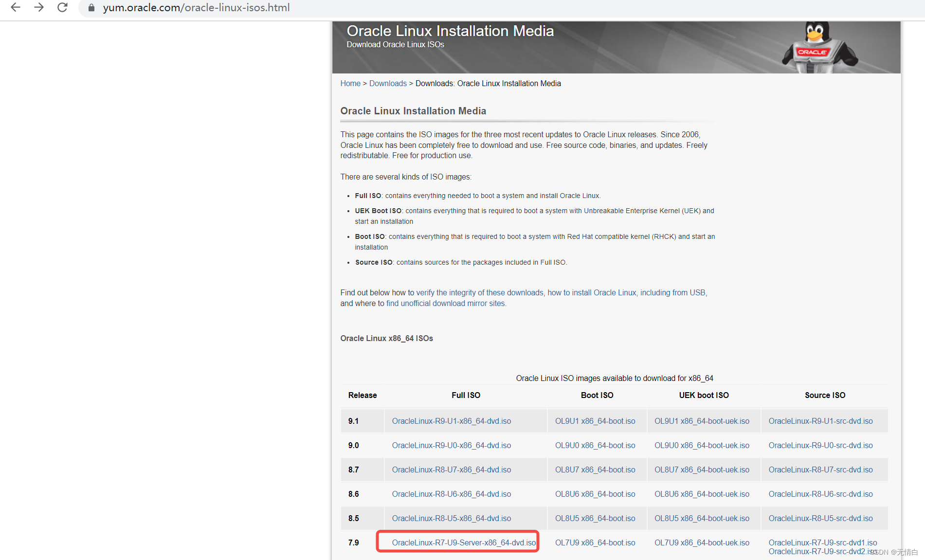Download OL7U9 x86_64-boot.iso
This screenshot has height=560, width=925.
pyautogui.click(x=595, y=542)
